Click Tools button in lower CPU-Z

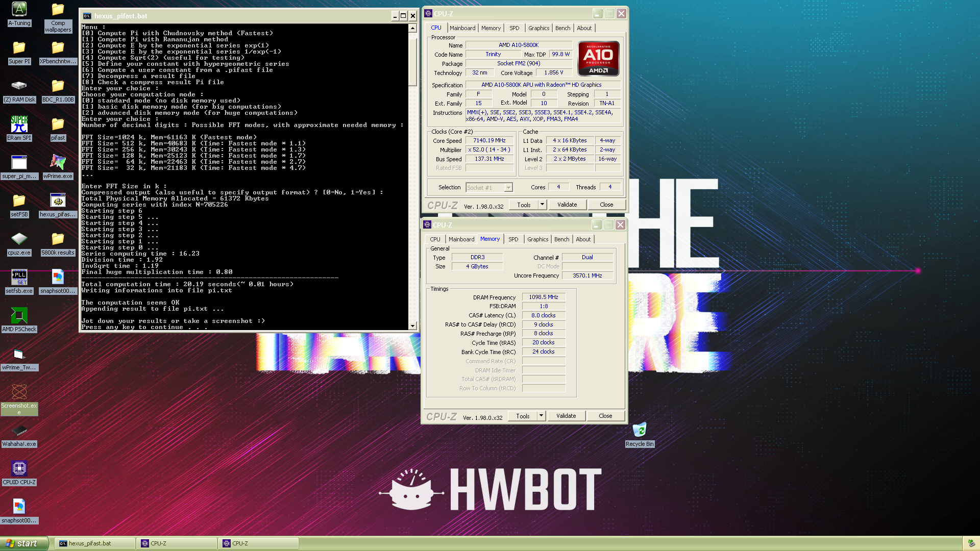coord(523,416)
